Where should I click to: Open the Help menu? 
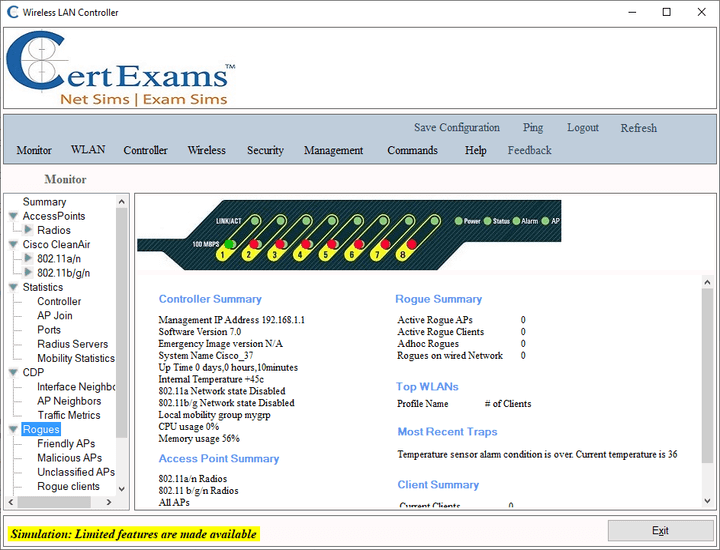point(475,150)
